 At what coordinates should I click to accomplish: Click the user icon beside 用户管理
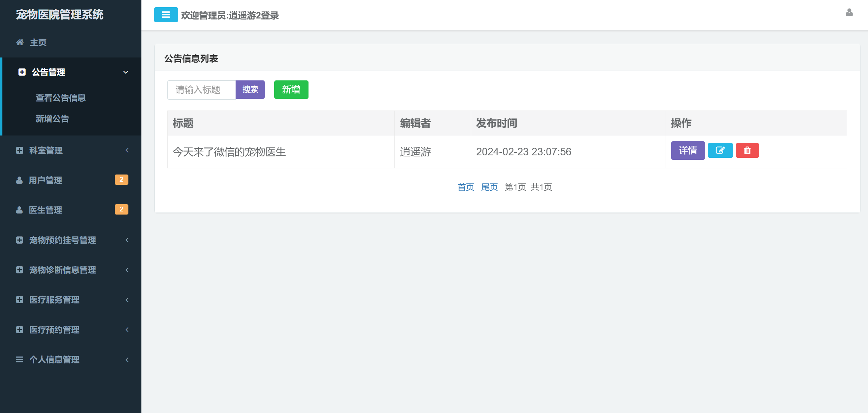point(20,180)
